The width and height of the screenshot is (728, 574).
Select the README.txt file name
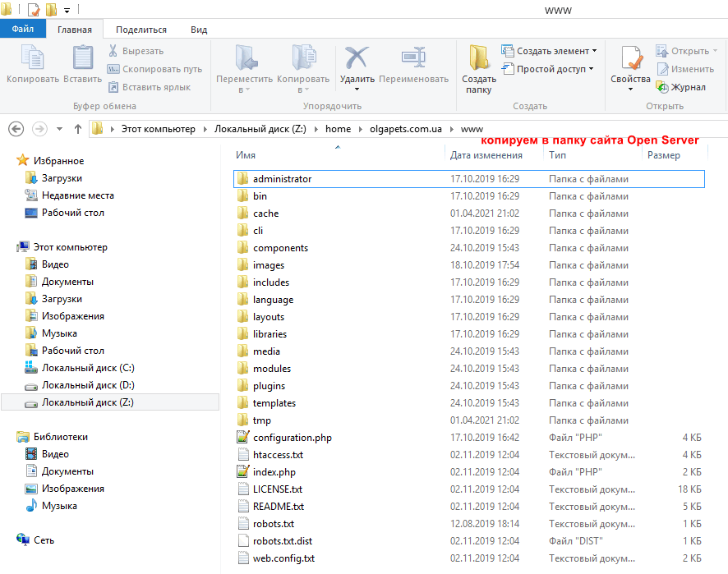coord(279,506)
